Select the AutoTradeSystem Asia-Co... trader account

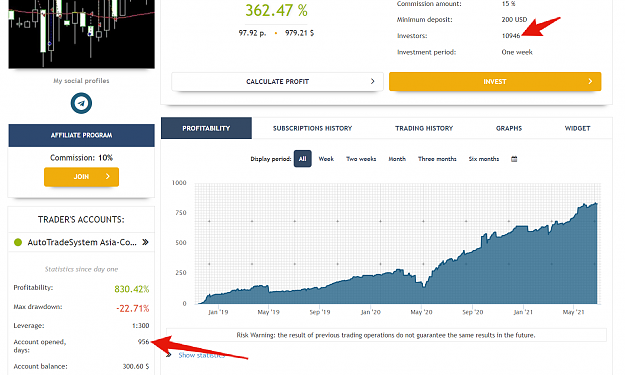pos(82,242)
